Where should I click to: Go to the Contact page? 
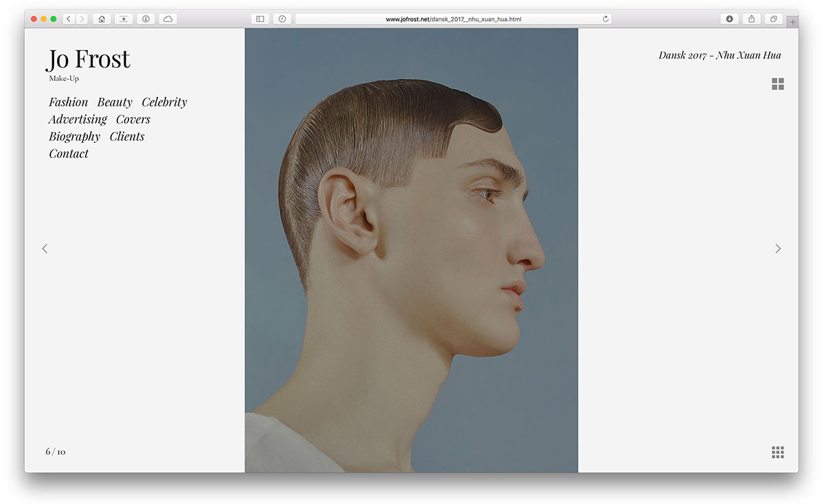[x=69, y=154]
